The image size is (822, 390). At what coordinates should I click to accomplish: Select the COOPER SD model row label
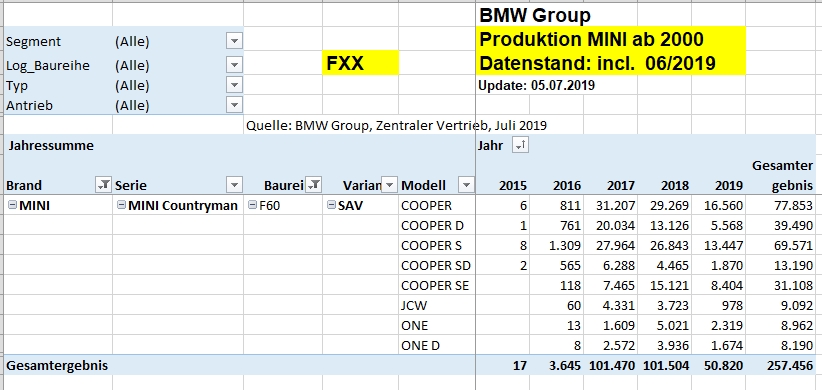[436, 266]
